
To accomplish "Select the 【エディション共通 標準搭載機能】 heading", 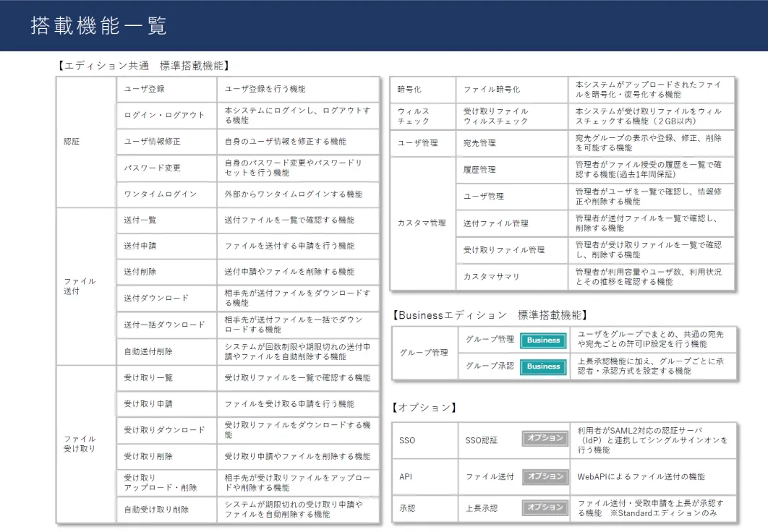I will click(143, 66).
